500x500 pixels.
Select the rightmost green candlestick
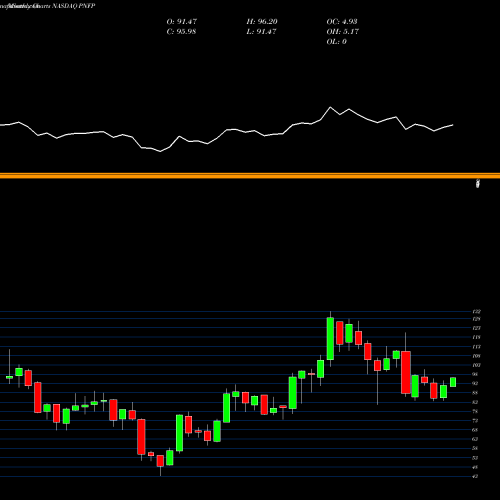click(453, 382)
